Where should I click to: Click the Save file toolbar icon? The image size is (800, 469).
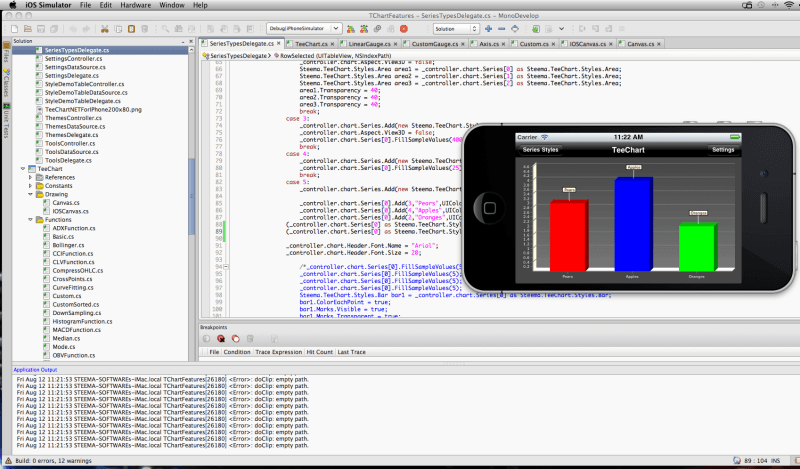click(x=41, y=29)
